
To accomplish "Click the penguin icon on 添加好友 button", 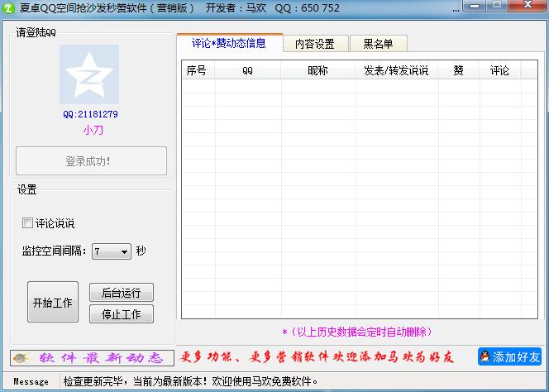I will pos(485,356).
